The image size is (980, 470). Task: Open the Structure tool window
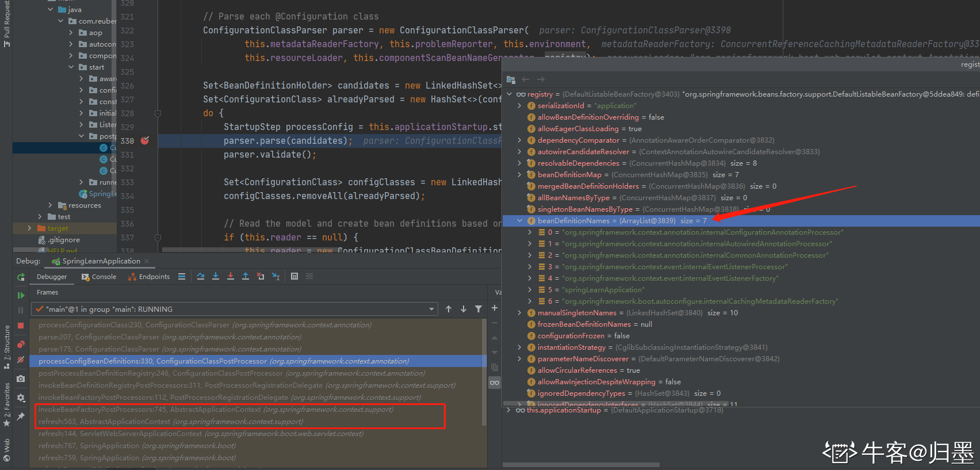7,346
